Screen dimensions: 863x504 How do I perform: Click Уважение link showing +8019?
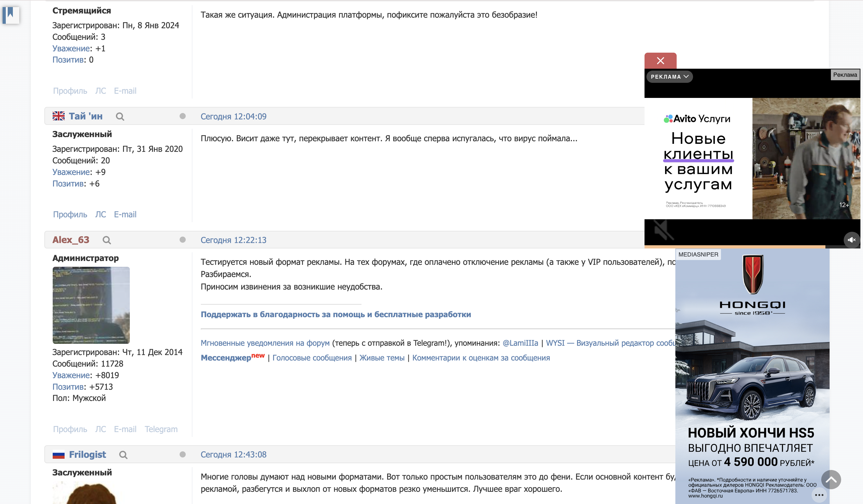coord(71,375)
